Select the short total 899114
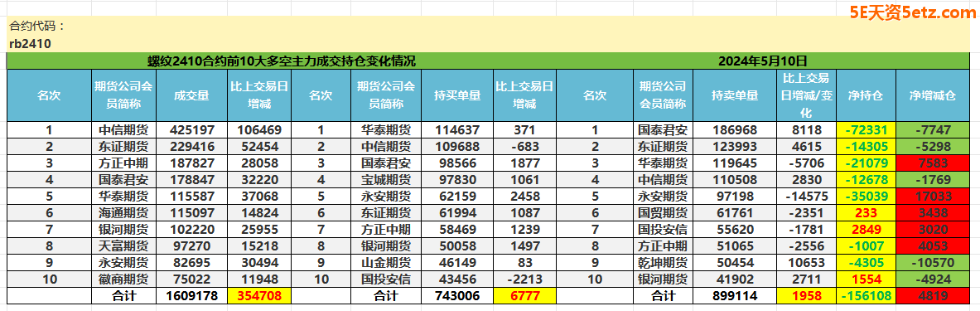 click(x=734, y=296)
